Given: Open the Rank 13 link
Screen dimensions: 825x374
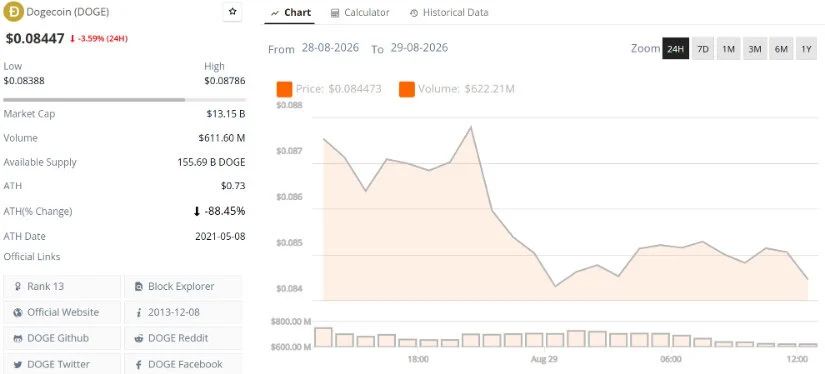Looking at the screenshot, I should pyautogui.click(x=62, y=287).
